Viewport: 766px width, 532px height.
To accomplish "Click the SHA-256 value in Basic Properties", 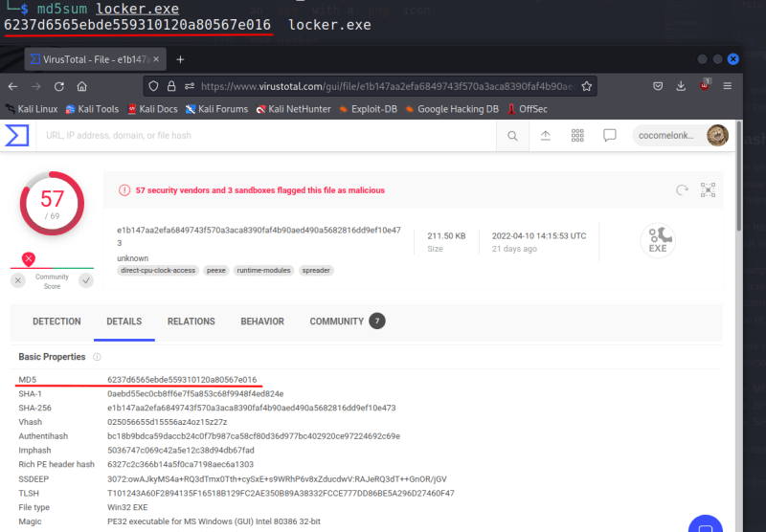I will 252,408.
